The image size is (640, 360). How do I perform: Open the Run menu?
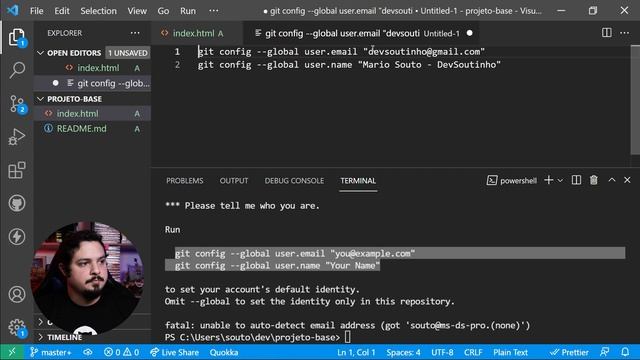pos(188,11)
